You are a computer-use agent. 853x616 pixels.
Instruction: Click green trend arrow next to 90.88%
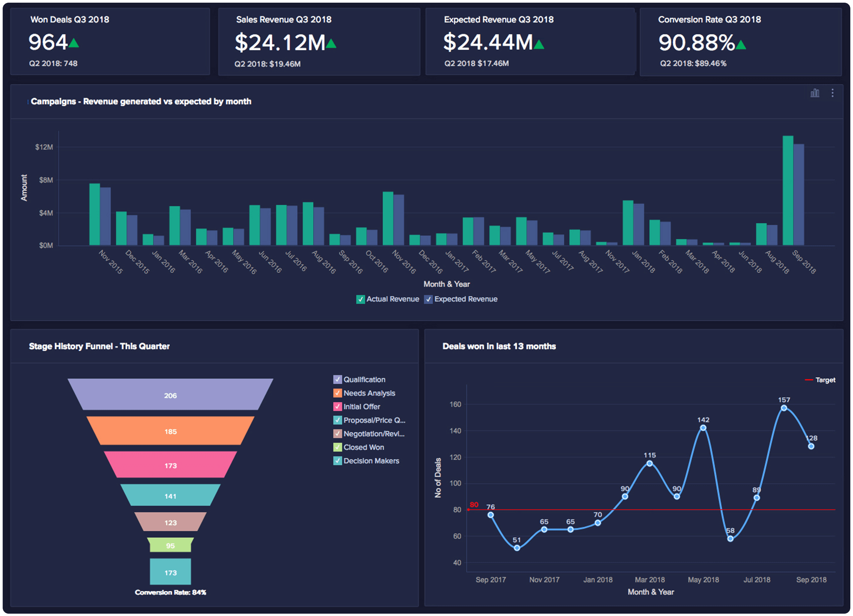741,45
